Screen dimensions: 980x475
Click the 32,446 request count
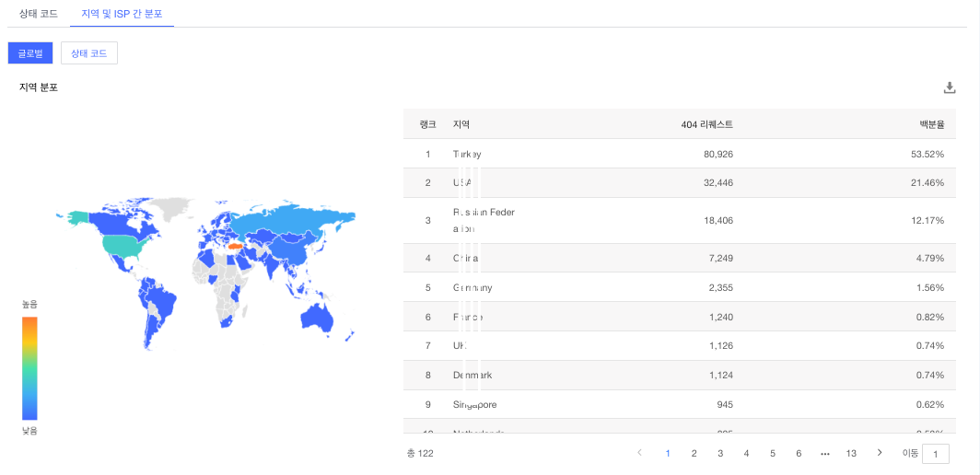718,182
